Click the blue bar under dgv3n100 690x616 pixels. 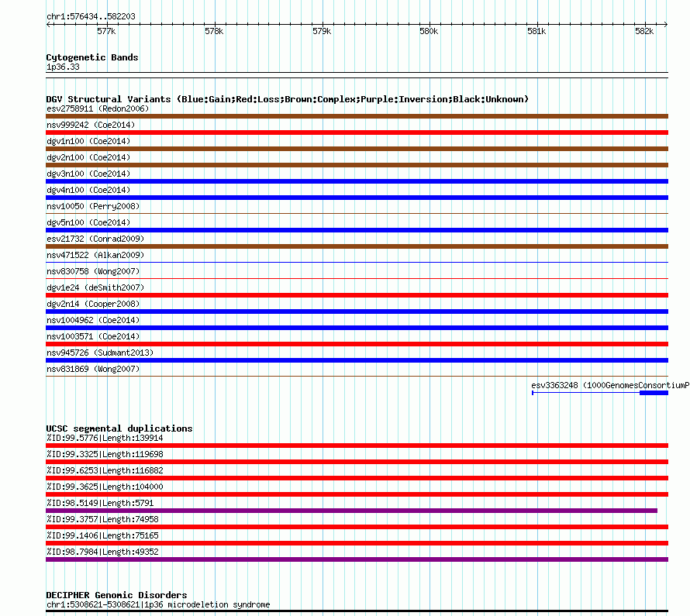coord(357,181)
